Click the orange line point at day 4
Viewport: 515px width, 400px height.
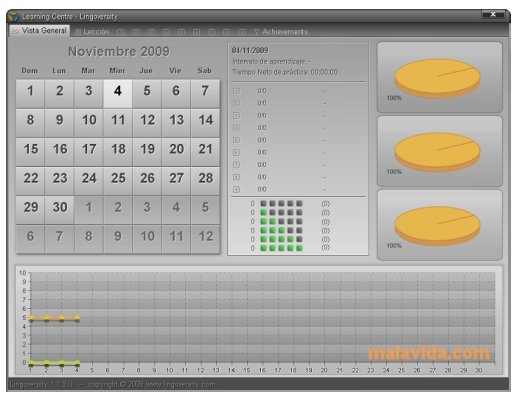pos(77,318)
